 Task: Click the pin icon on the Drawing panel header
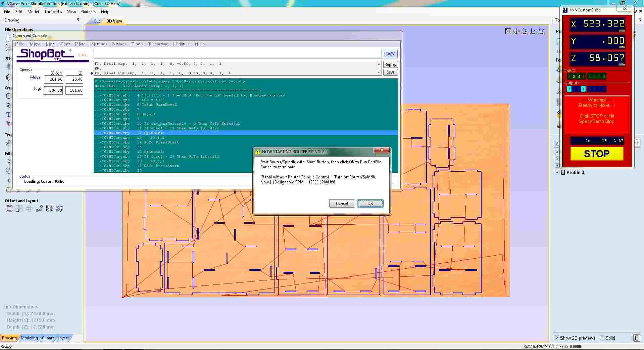tap(78, 20)
